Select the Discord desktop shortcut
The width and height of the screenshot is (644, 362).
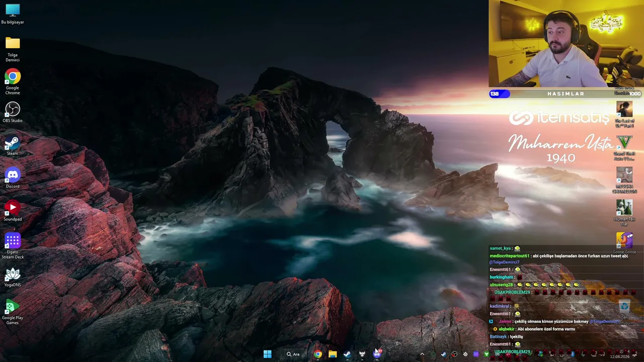(13, 178)
